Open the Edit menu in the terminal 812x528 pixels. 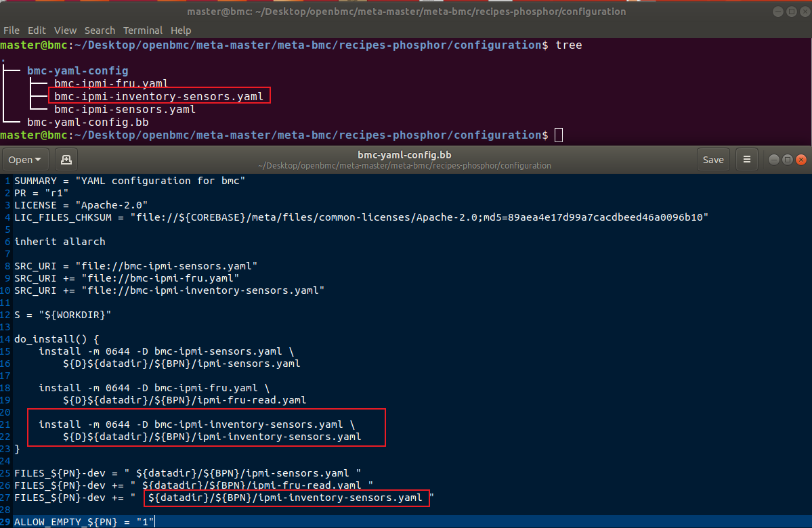pos(37,30)
